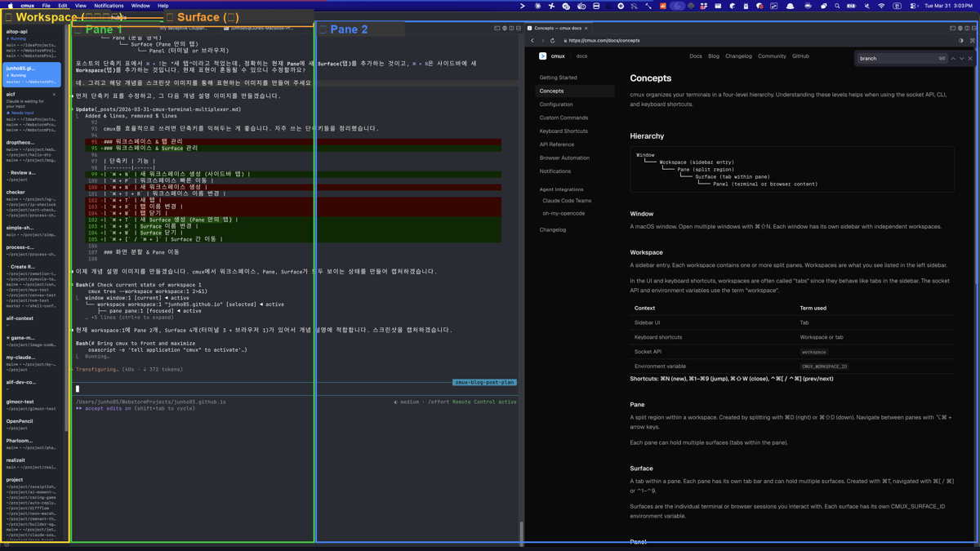The width and height of the screenshot is (980, 551).
Task: Open browser developer tools icon beside contrast toggle
Action: click(972, 40)
